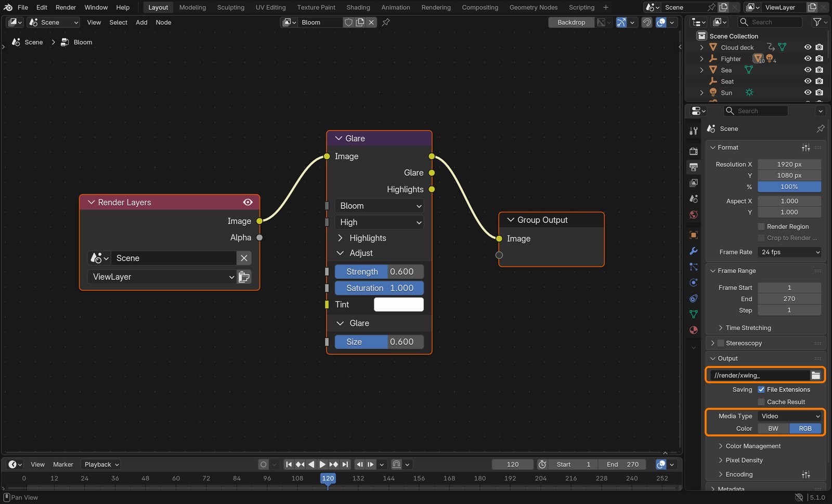
Task: Enable the Cache Result checkbox
Action: coord(761,402)
